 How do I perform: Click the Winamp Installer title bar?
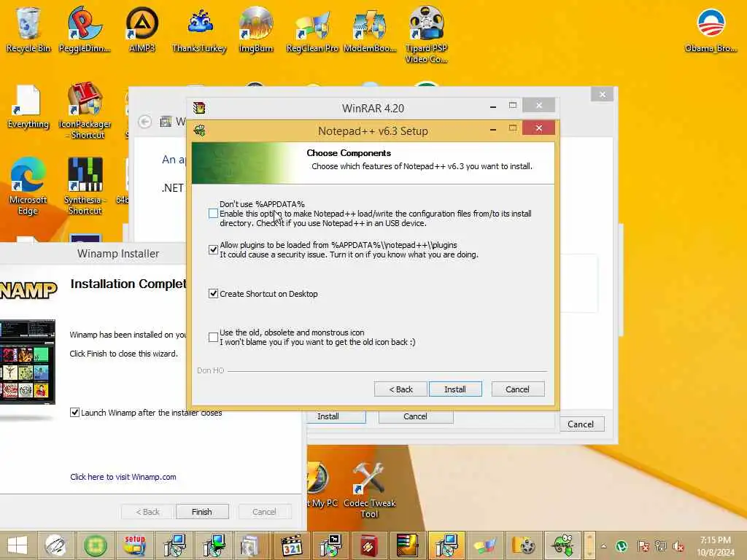click(93, 253)
